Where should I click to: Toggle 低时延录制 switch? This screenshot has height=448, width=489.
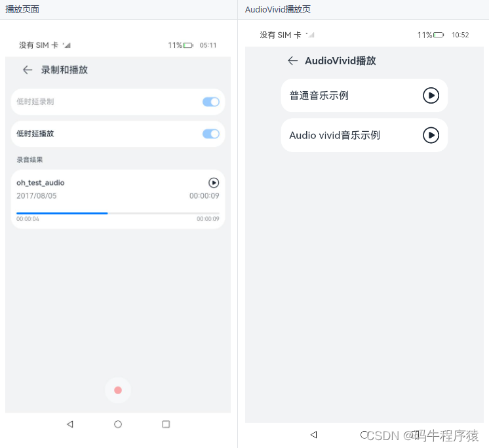tap(211, 102)
